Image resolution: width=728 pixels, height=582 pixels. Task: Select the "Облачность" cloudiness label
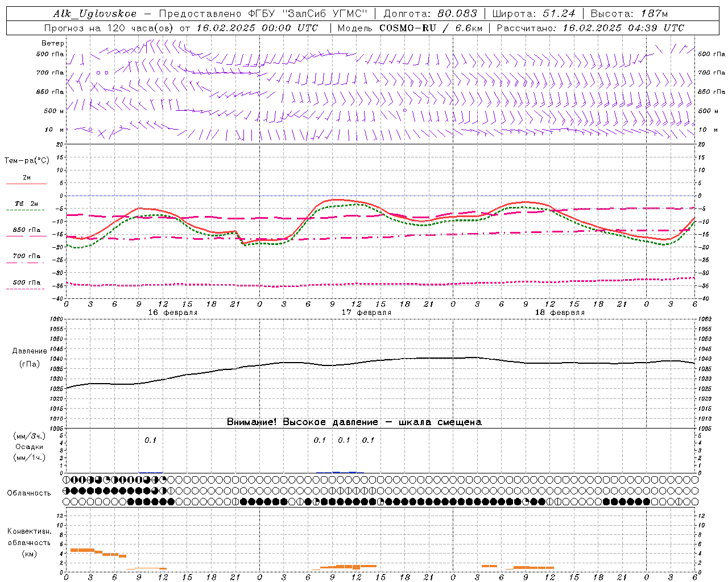click(x=29, y=493)
